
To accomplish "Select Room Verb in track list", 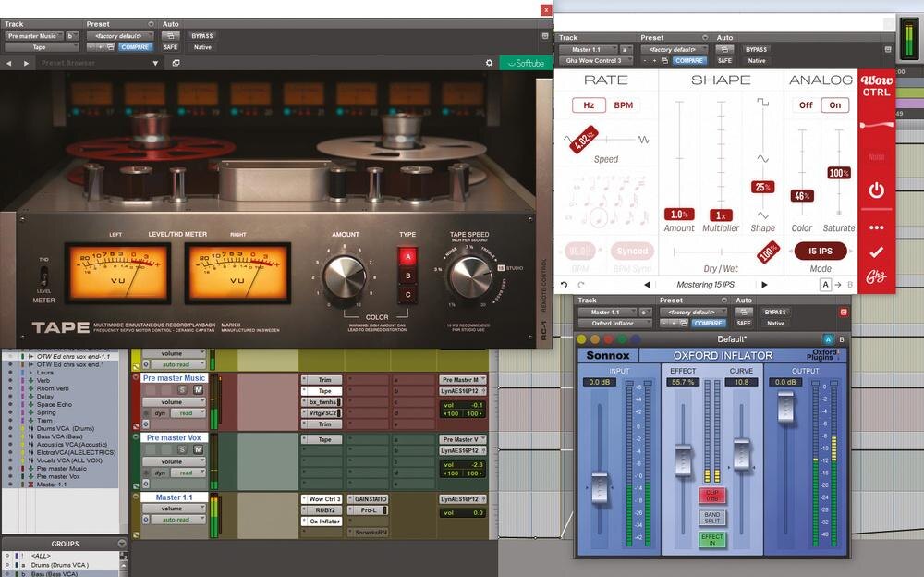I will point(53,388).
